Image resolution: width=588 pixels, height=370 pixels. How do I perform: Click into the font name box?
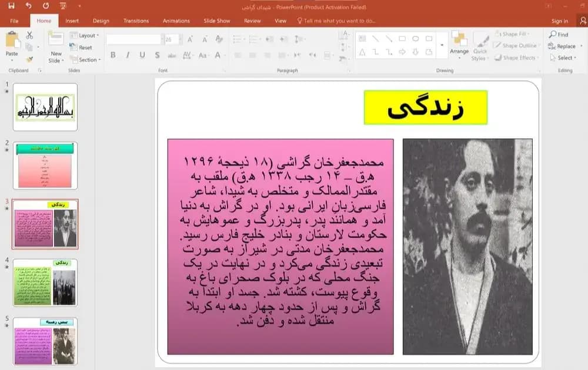pyautogui.click(x=133, y=39)
